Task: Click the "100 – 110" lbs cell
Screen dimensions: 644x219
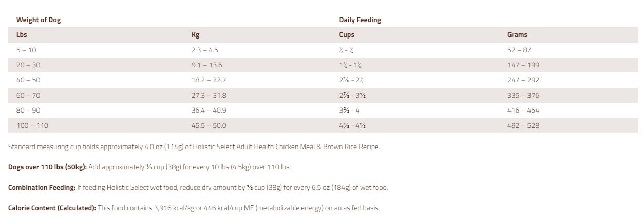Action: 32,125
